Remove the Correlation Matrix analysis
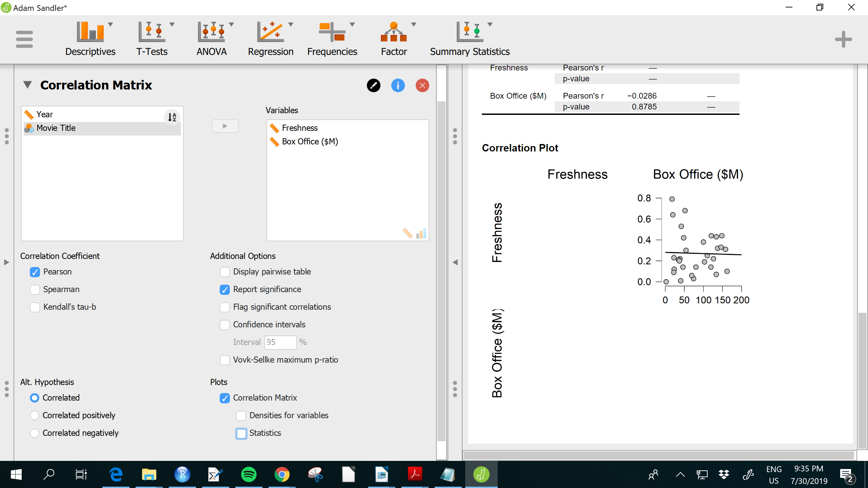Image resolution: width=868 pixels, height=488 pixels. click(422, 85)
